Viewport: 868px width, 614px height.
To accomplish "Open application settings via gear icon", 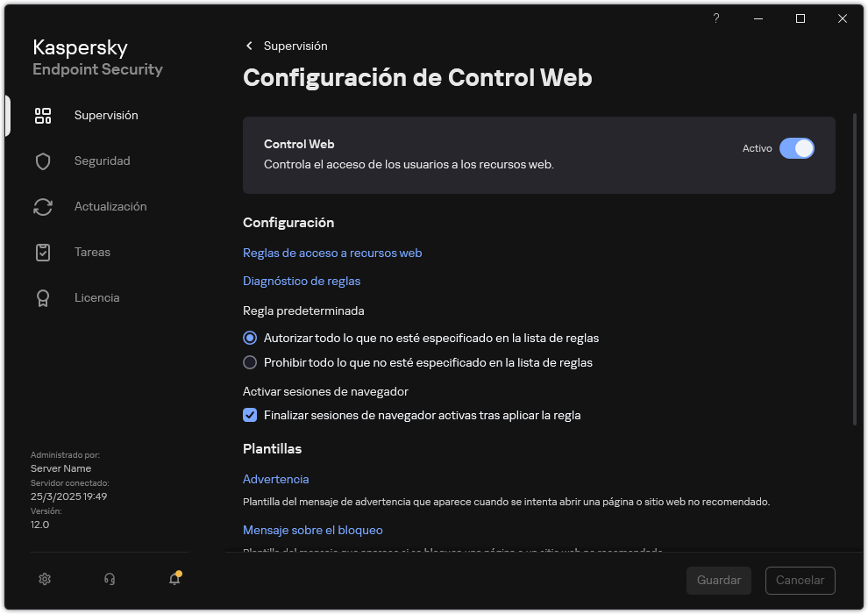I will point(44,579).
